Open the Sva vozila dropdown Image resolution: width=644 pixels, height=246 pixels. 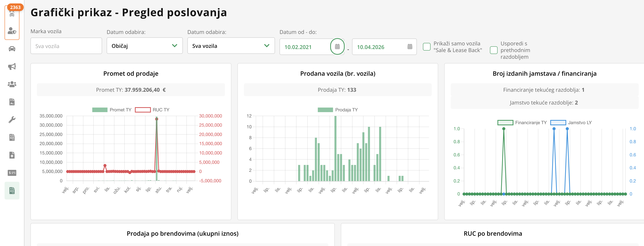(231, 46)
